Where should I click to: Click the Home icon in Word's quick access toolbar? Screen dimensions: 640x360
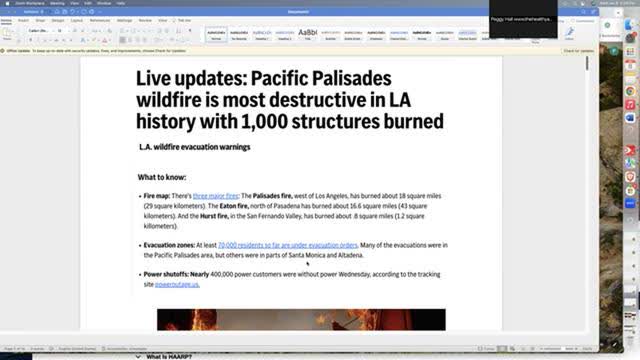pyautogui.click(x=57, y=12)
